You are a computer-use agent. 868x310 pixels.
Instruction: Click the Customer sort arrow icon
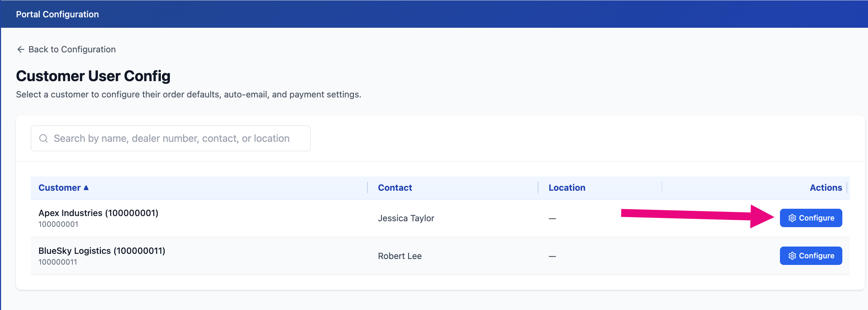[x=86, y=188]
